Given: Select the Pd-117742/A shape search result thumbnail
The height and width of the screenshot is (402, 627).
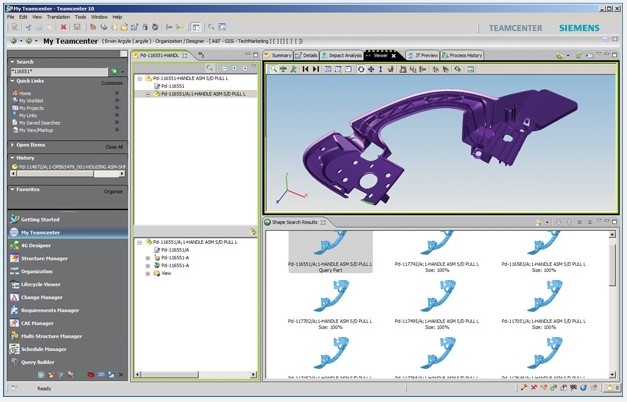Looking at the screenshot, I should point(437,252).
